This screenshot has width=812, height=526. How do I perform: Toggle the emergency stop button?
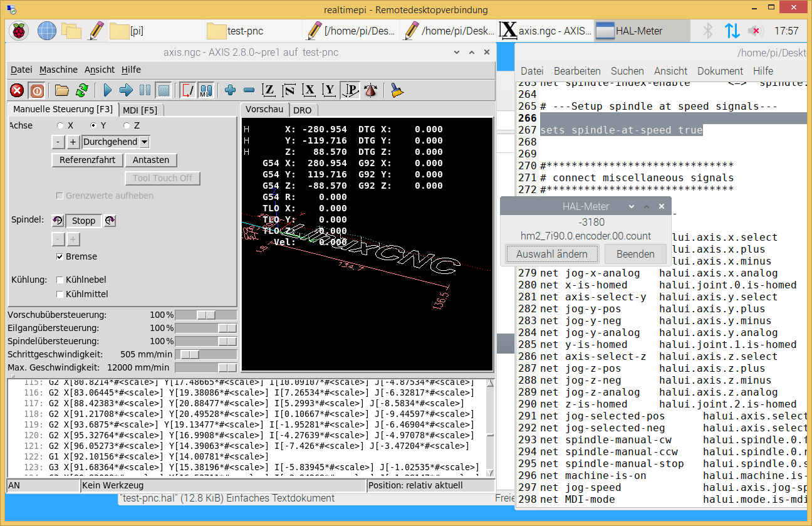(17, 90)
